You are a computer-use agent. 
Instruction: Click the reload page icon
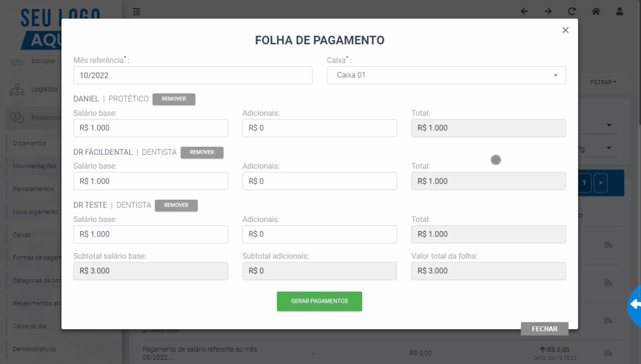[x=572, y=11]
